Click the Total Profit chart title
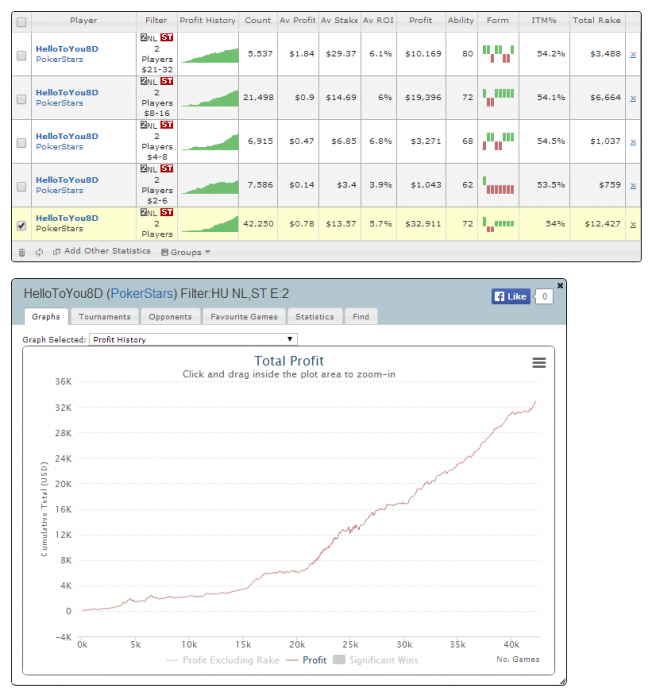Image resolution: width=652 pixels, height=700 pixels. 289,361
